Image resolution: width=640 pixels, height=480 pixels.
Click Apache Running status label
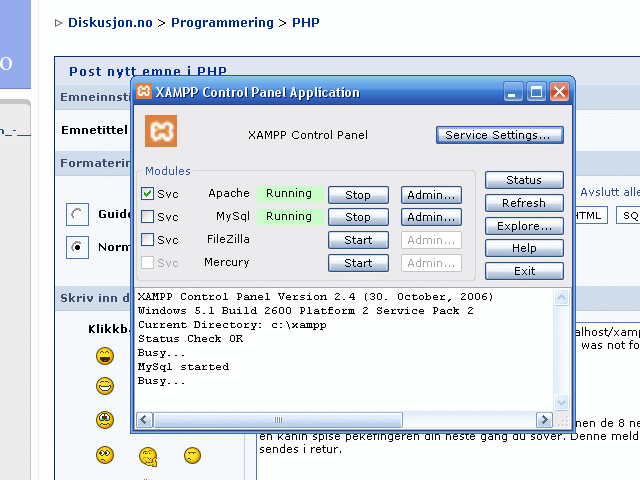[289, 193]
